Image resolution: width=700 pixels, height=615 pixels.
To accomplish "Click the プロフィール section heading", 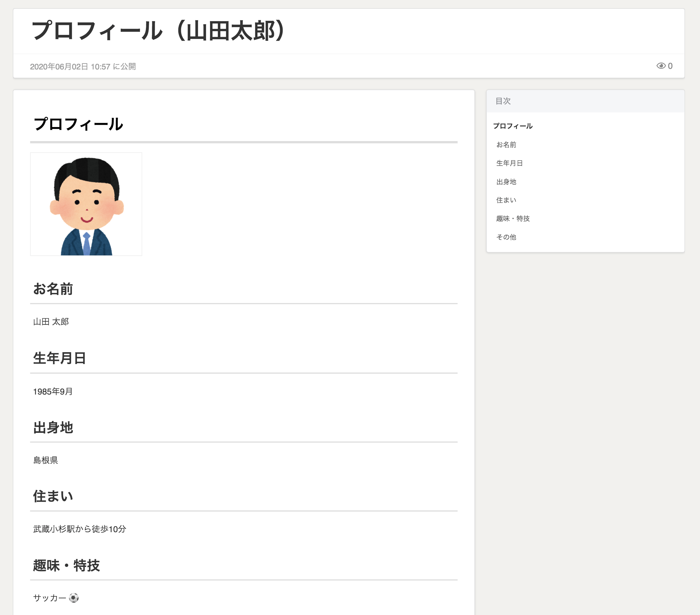I will (79, 124).
